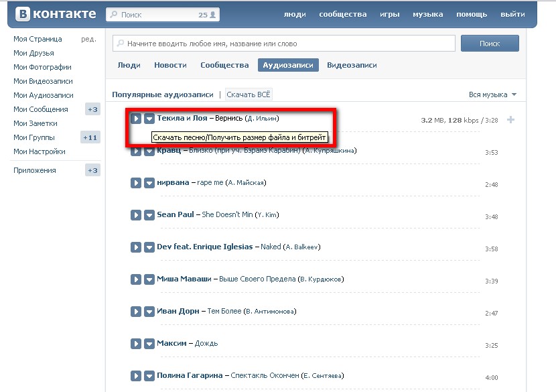Image resolution: width=556 pixels, height=392 pixels.
Task: Focus the header Поиск search box
Action: 162,15
